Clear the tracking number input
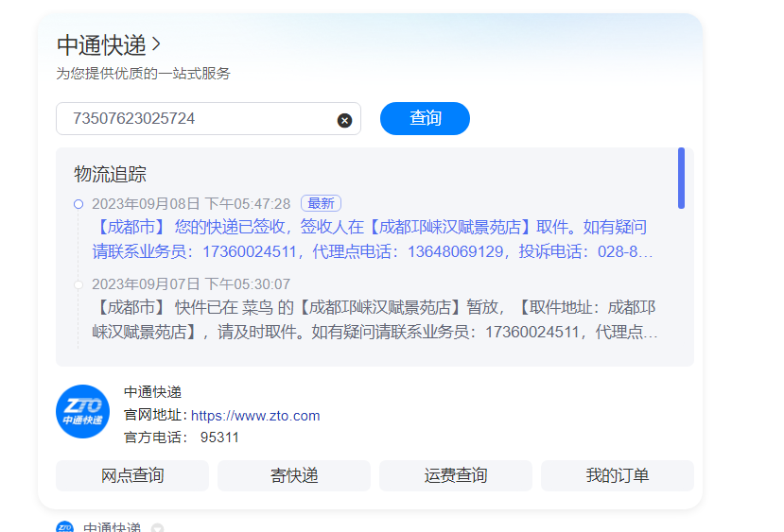The height and width of the screenshot is (532, 784). click(344, 120)
